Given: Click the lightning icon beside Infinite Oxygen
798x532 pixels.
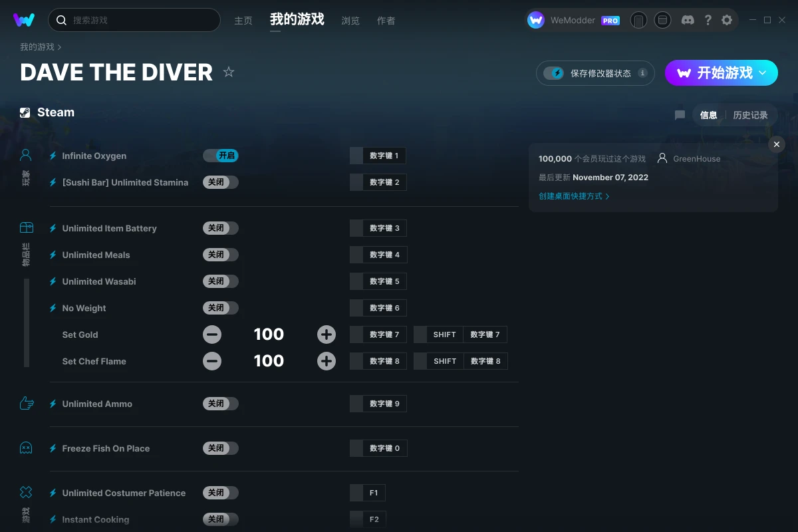Looking at the screenshot, I should [53, 156].
